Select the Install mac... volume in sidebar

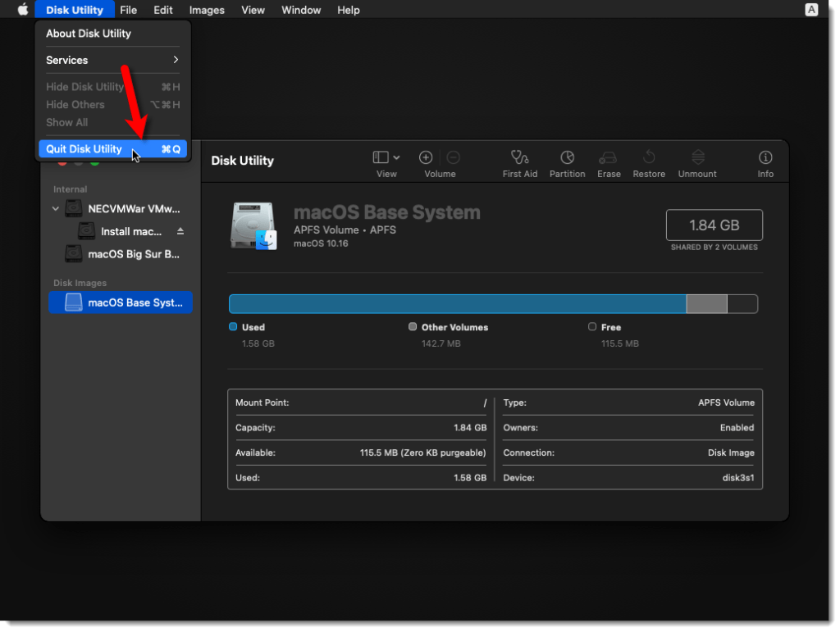coord(120,231)
